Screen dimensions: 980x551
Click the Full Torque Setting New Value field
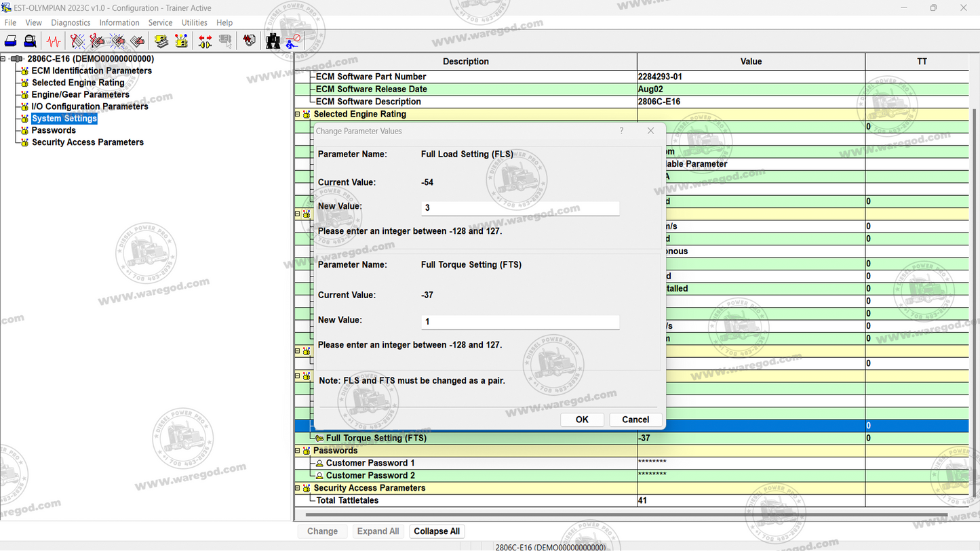coord(520,322)
